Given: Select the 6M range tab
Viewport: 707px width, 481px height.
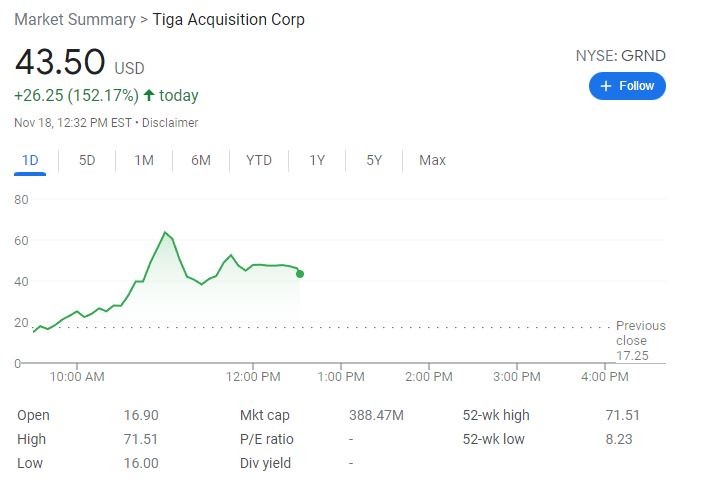Looking at the screenshot, I should click(201, 160).
